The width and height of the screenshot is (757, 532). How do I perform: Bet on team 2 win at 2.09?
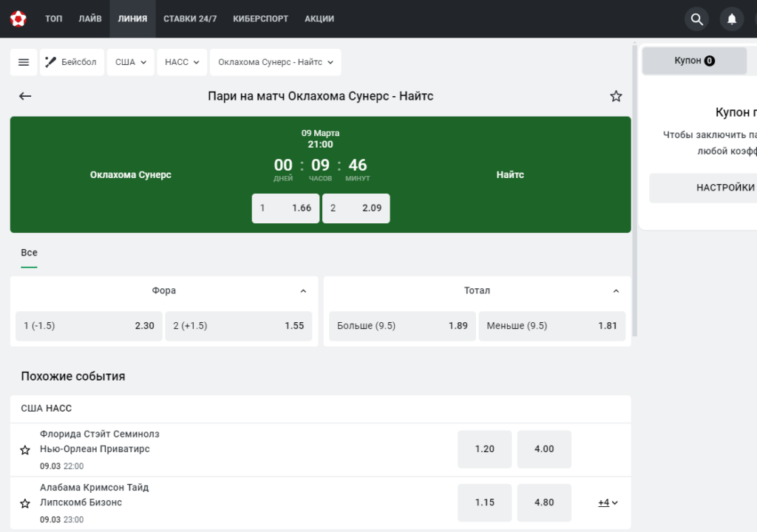click(x=356, y=208)
